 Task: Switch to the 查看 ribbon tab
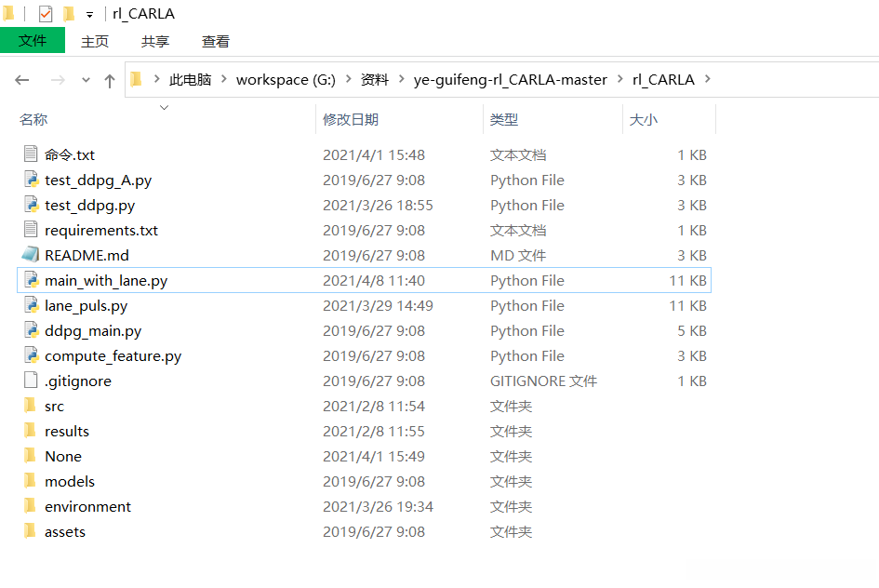(216, 42)
